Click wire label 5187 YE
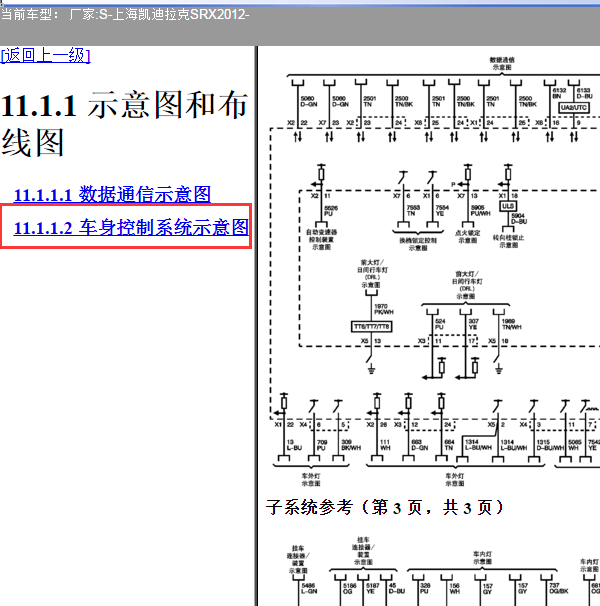Image resolution: width=600 pixels, height=606 pixels. (x=373, y=588)
